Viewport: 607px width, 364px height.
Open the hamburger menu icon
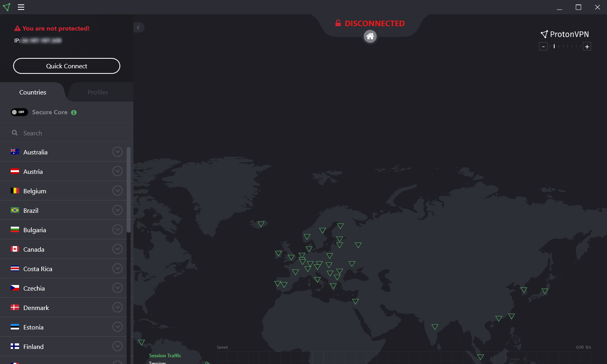point(21,7)
